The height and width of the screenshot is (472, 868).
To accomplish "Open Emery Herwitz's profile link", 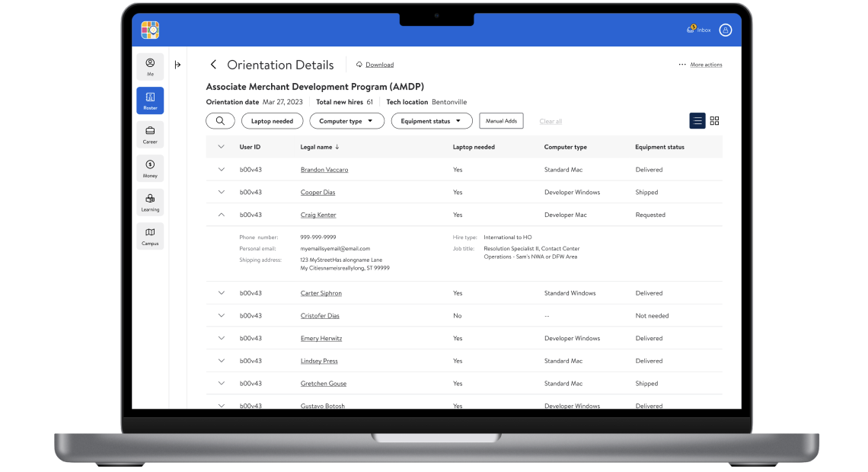I will pyautogui.click(x=321, y=338).
